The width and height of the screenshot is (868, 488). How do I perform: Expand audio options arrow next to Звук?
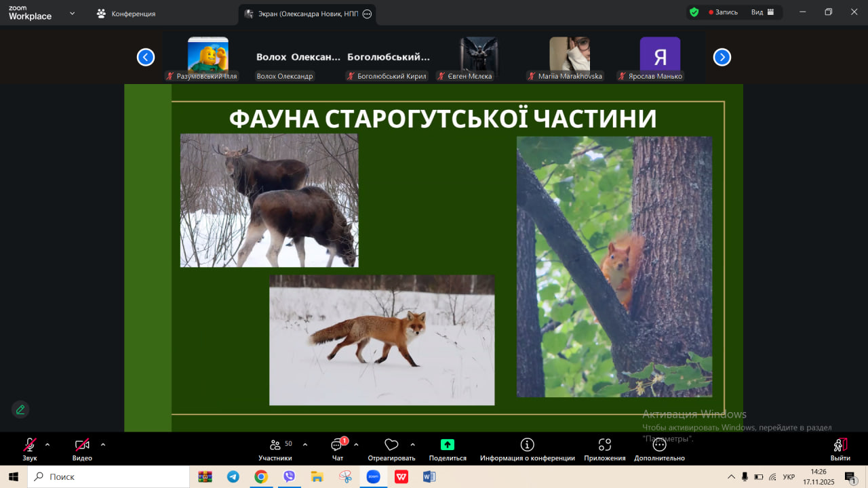pos(47,445)
